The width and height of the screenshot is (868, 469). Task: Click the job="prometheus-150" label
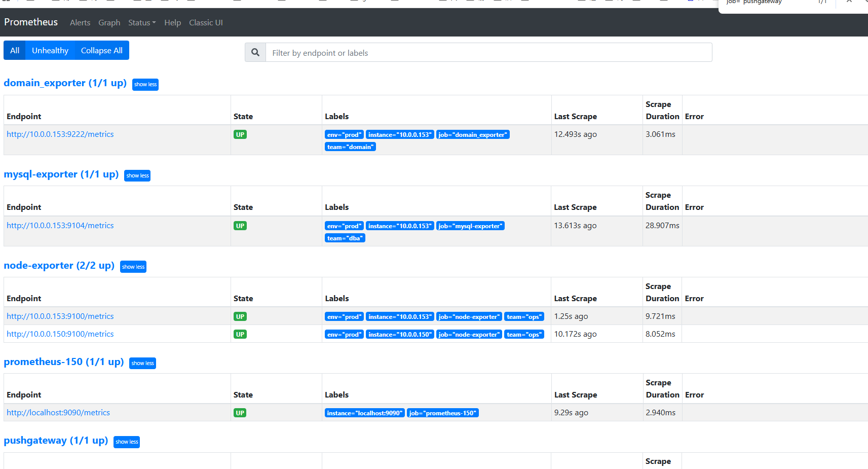tap(443, 413)
